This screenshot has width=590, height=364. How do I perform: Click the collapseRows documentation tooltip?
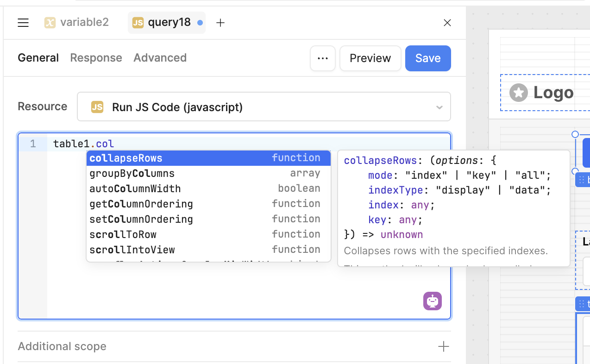(x=454, y=208)
